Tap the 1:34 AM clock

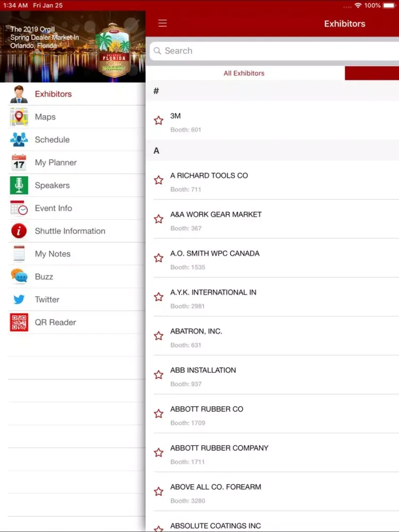coord(15,5)
